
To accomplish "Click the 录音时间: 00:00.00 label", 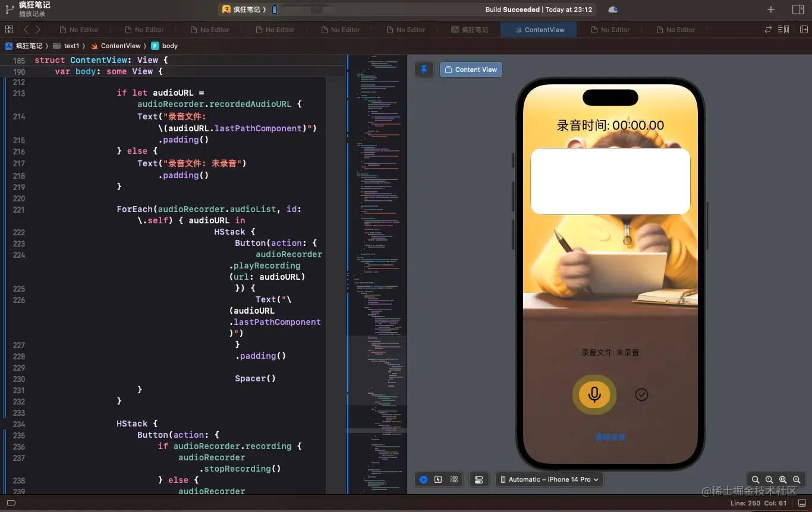I will 610,125.
